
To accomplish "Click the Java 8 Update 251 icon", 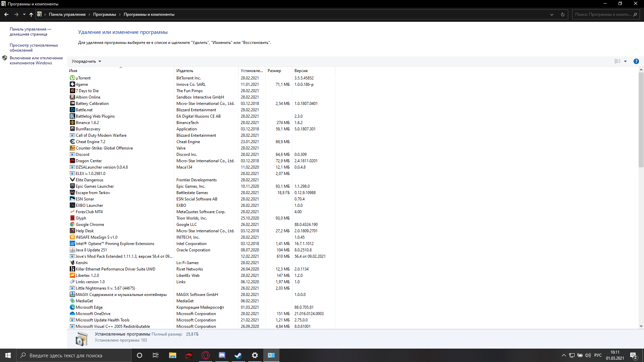I will point(72,250).
